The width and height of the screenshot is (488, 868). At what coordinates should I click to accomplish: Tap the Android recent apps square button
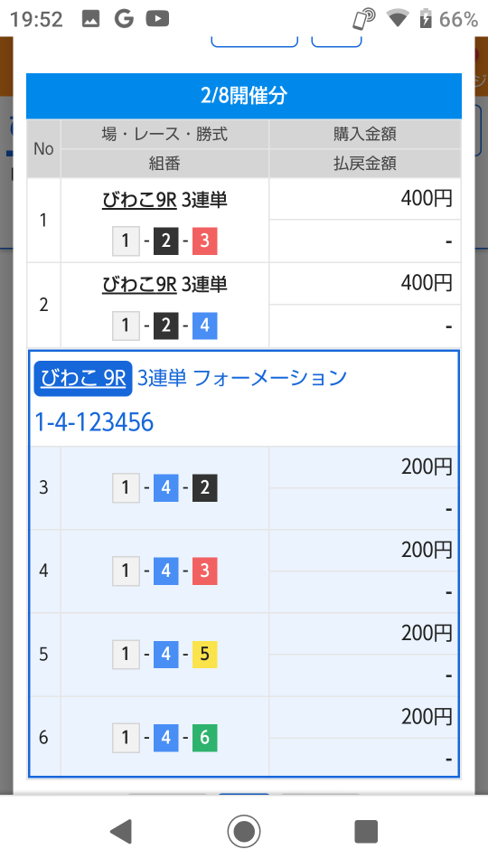point(366,831)
